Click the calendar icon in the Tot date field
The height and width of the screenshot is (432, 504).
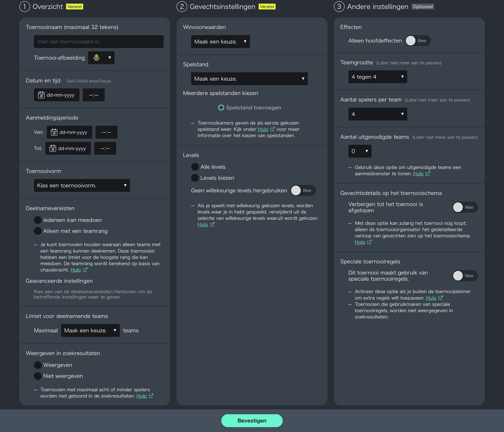[x=53, y=148]
